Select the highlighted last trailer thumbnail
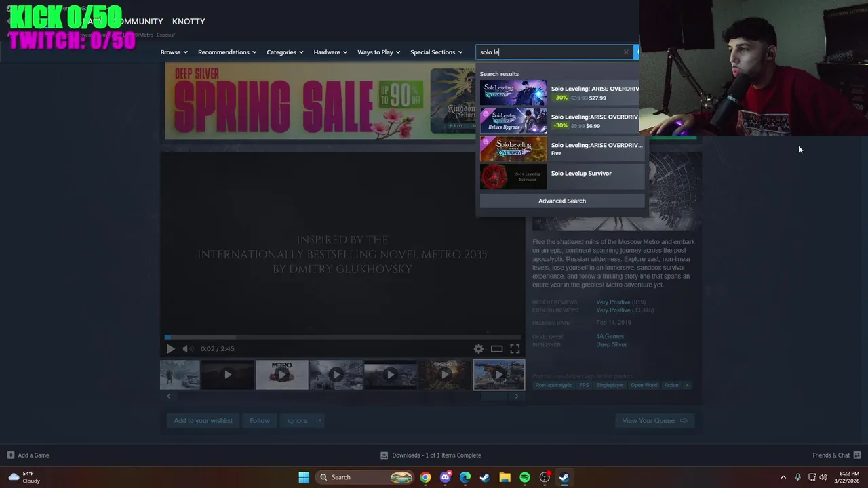Image resolution: width=868 pixels, height=488 pixels. point(498,375)
